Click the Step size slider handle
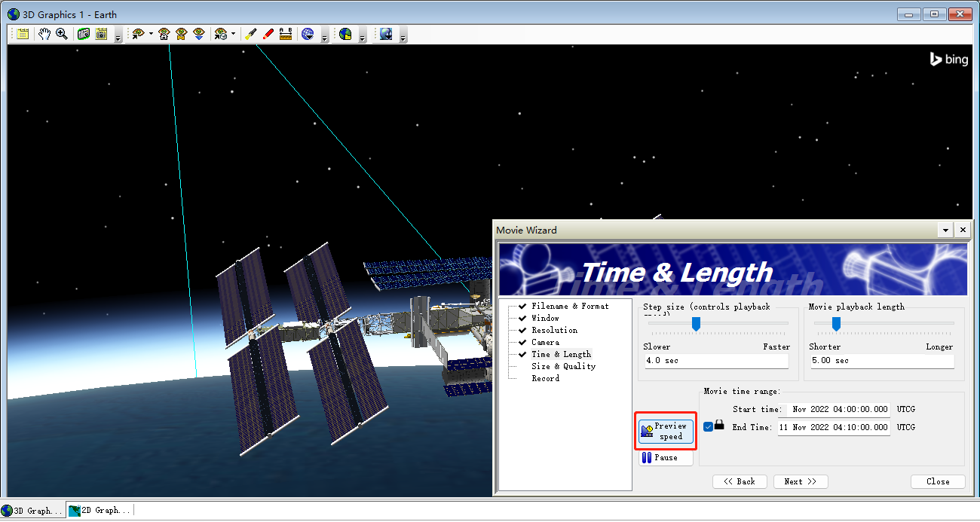Screen dimensions: 980x522 point(697,323)
